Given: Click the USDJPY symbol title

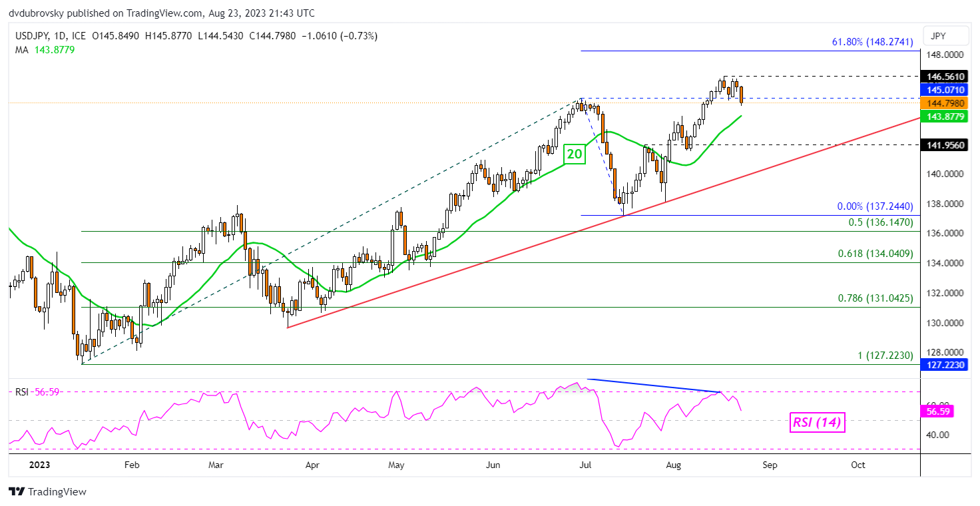Looking at the screenshot, I should pyautogui.click(x=31, y=36).
